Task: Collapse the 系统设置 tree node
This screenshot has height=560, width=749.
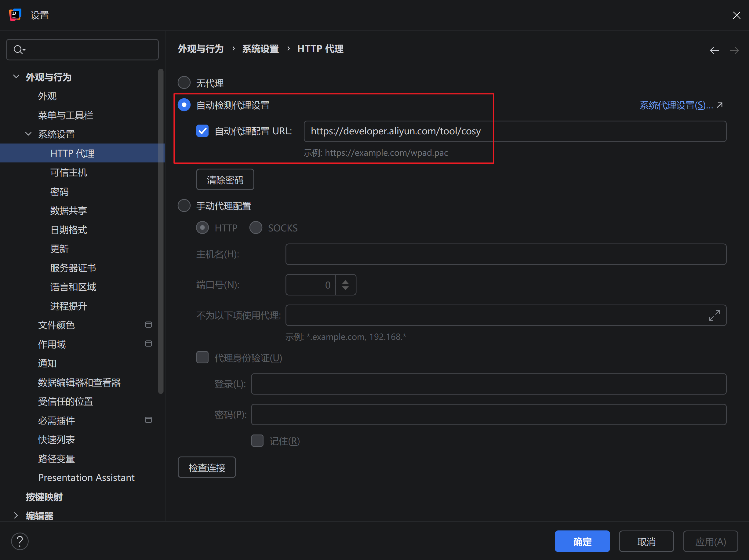Action: pos(28,134)
